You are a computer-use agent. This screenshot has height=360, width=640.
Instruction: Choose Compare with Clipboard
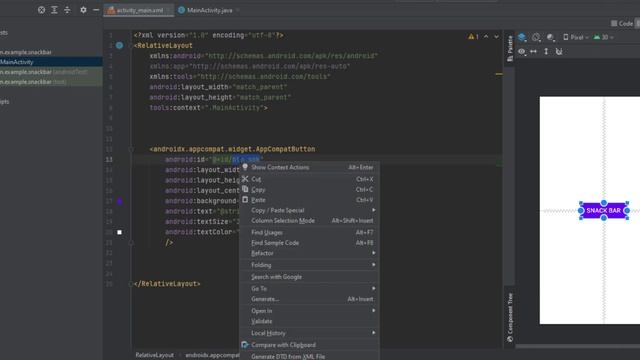click(309, 345)
